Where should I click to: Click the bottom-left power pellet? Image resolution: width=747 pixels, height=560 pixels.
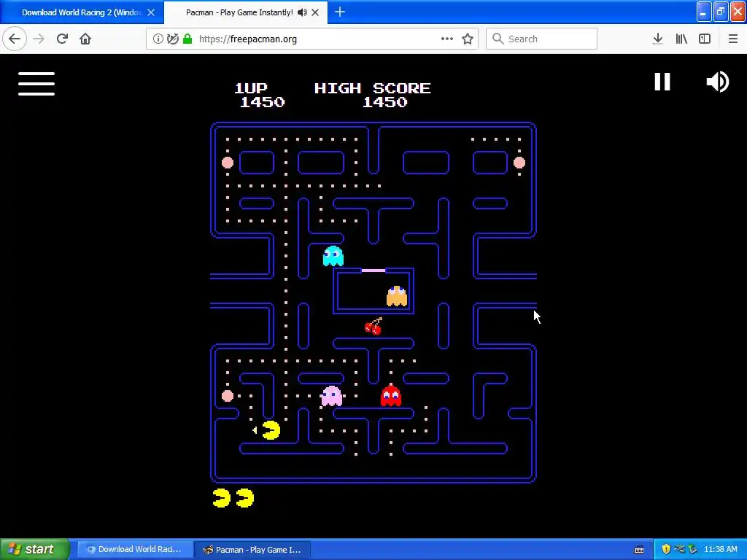(x=228, y=396)
